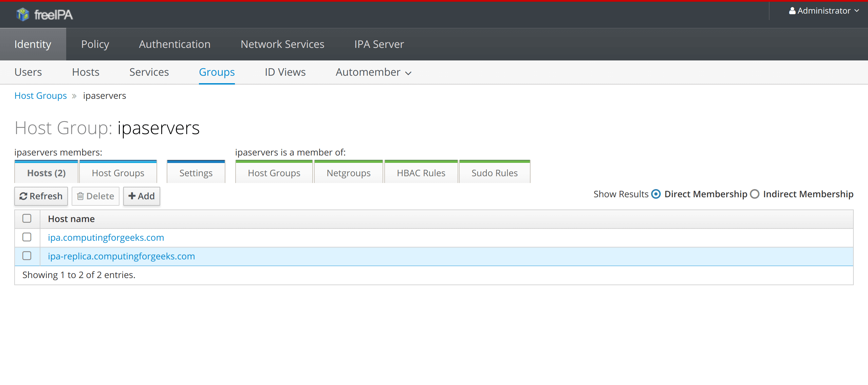The width and height of the screenshot is (868, 385).
Task: Switch to the Settings tab
Action: pos(196,173)
